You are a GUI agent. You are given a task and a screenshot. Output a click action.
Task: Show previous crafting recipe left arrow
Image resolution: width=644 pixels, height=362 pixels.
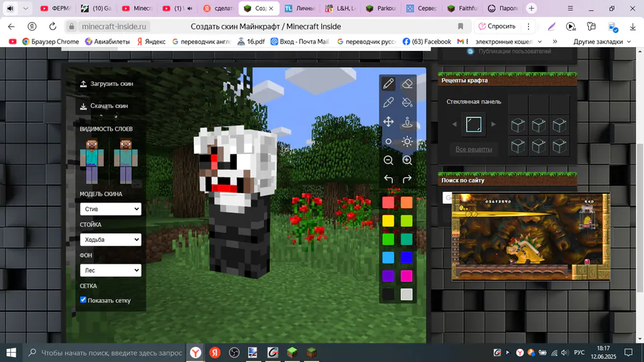[x=454, y=124]
